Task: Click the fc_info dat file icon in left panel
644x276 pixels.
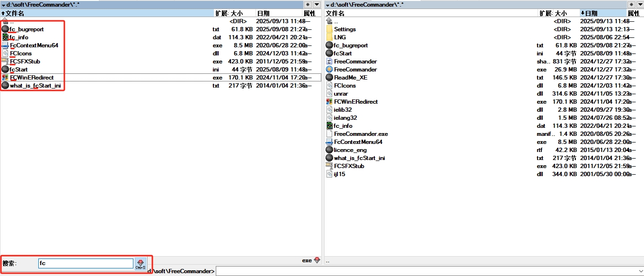Action: pyautogui.click(x=5, y=37)
